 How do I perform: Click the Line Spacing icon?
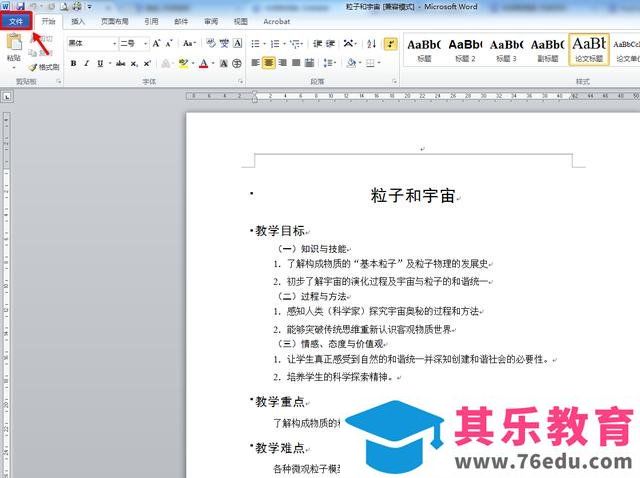click(327, 63)
